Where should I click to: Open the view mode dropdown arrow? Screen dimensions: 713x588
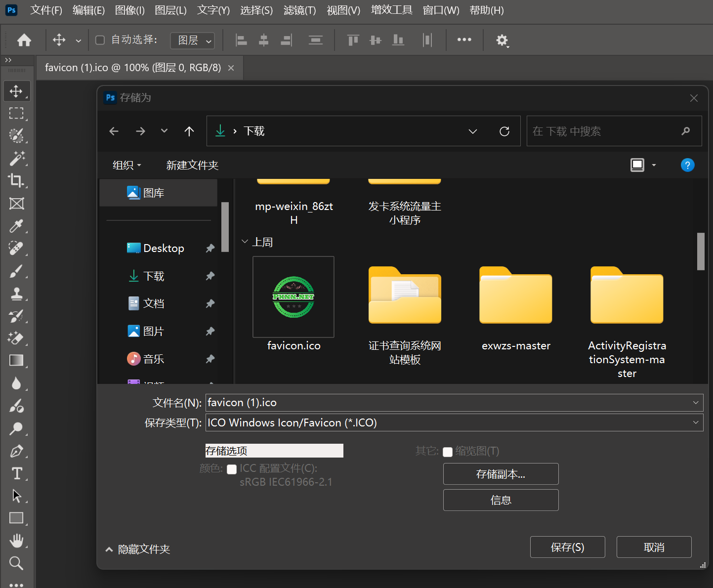tap(654, 165)
